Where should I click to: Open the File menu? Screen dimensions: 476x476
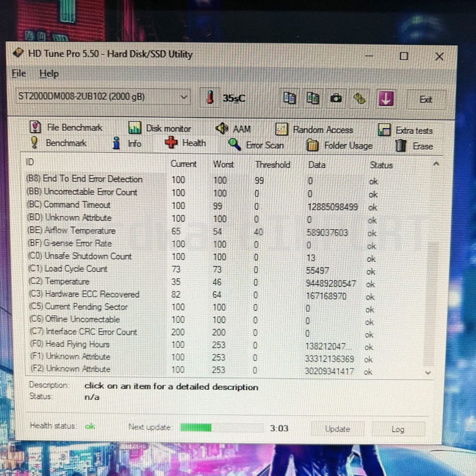pos(19,74)
